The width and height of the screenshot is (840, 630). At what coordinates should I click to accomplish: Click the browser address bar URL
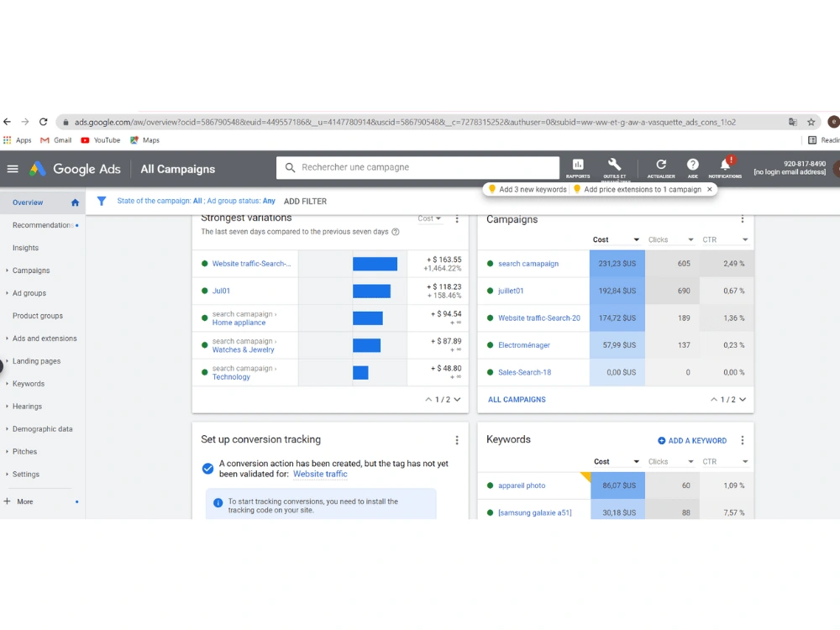click(405, 122)
